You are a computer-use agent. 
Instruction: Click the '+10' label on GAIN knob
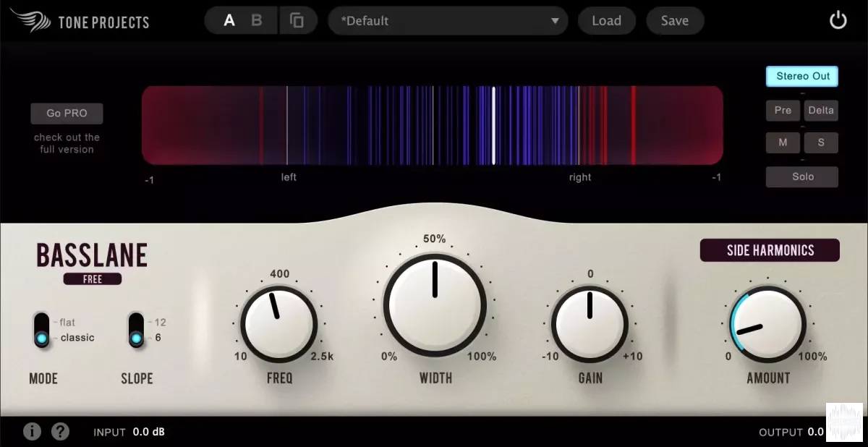(632, 356)
